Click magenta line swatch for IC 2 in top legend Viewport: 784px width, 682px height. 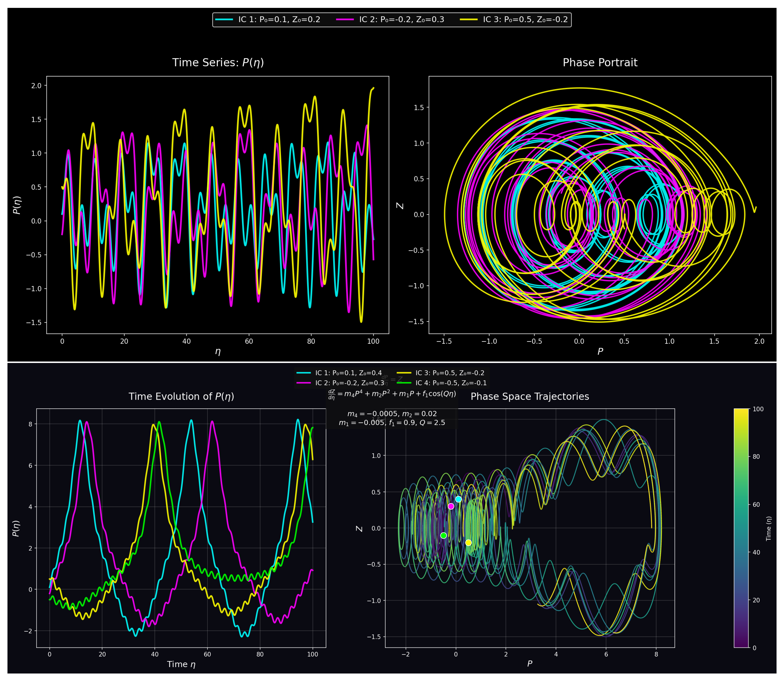(345, 19)
